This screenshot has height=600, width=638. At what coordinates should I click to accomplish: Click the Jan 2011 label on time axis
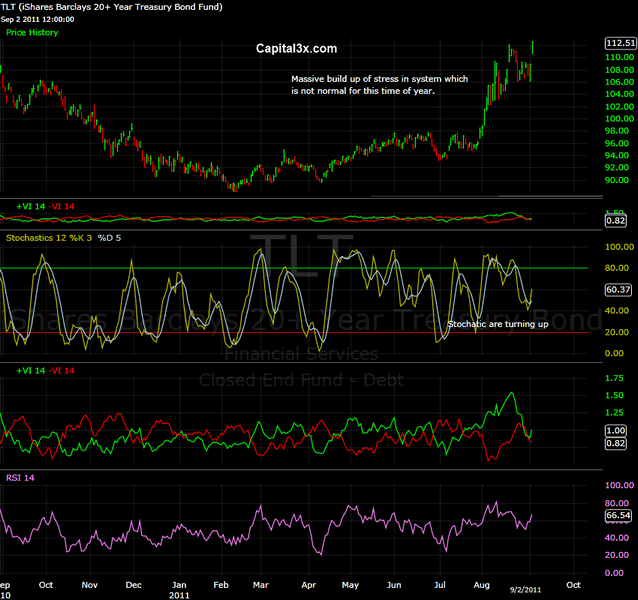pos(179,588)
